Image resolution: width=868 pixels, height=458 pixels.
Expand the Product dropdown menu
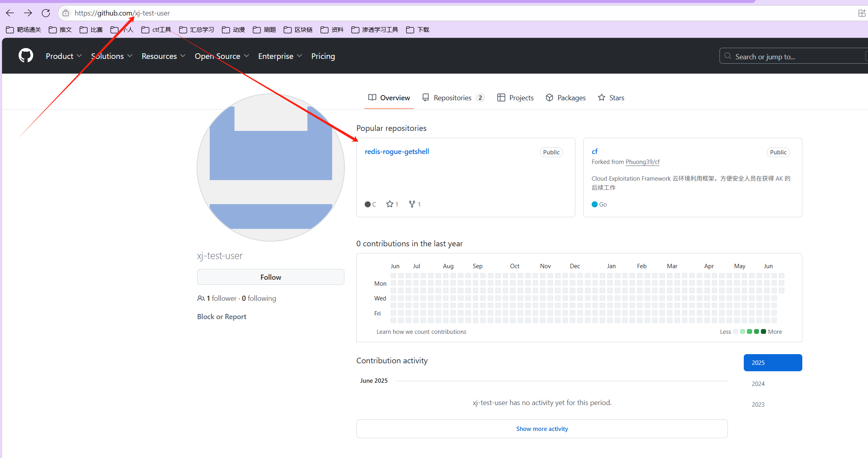tap(64, 56)
